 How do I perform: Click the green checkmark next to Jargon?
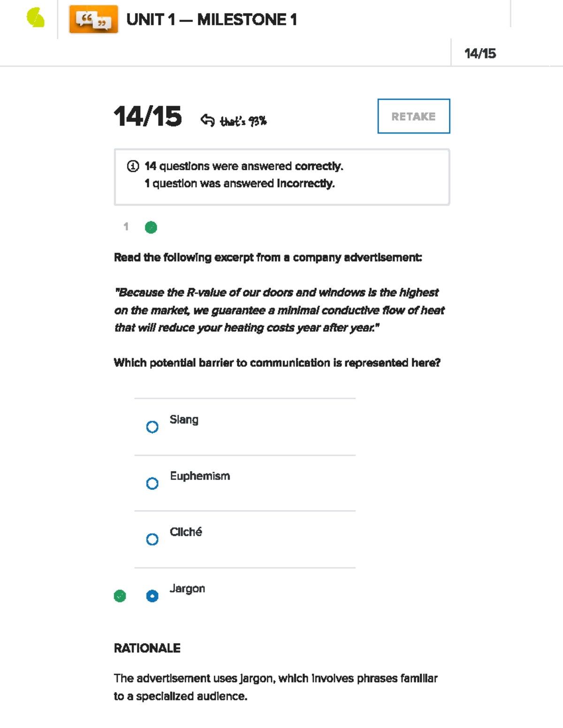(x=120, y=596)
